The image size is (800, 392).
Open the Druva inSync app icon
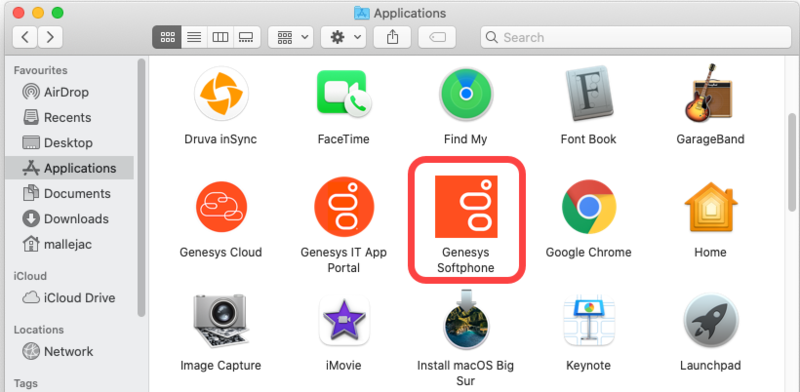(x=221, y=93)
